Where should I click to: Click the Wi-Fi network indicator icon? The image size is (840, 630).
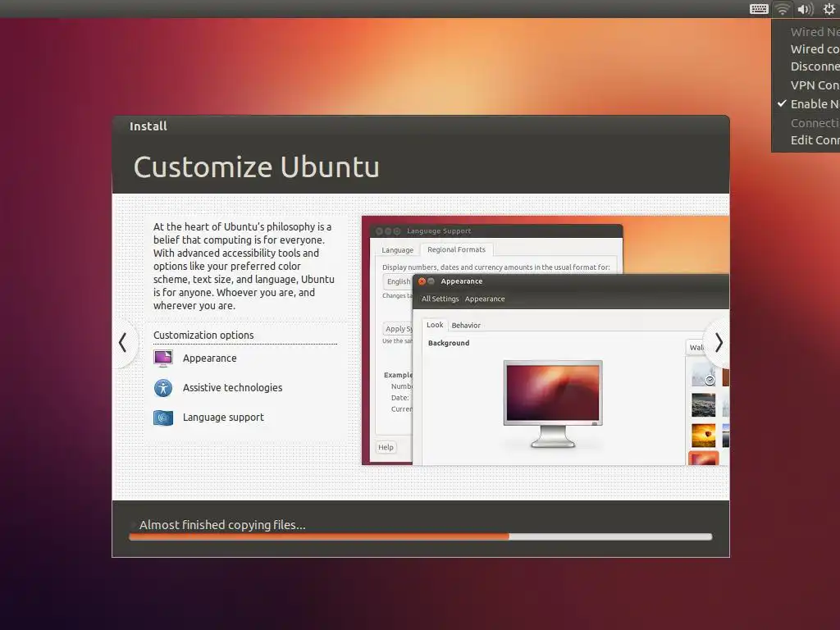pos(783,9)
